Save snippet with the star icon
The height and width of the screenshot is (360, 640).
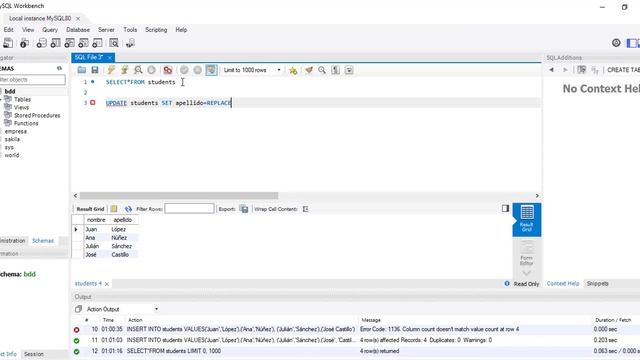click(x=293, y=70)
